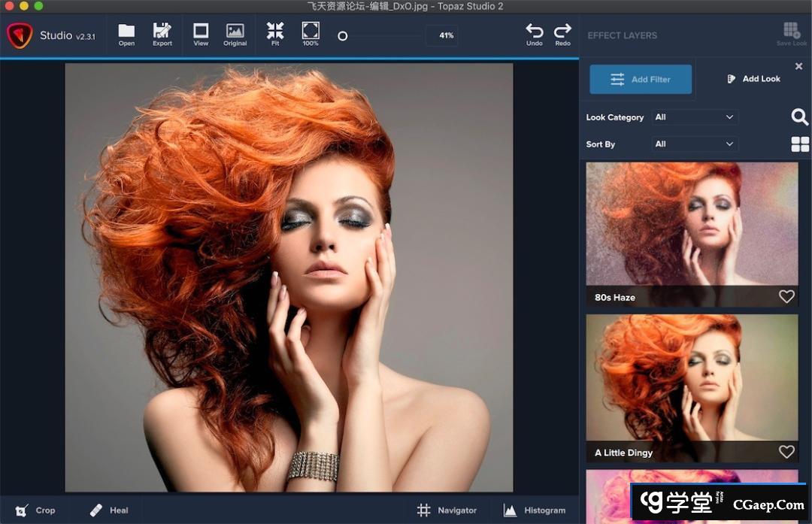Toggle the View comparison icon
Image resolution: width=812 pixels, height=524 pixels.
tap(201, 34)
